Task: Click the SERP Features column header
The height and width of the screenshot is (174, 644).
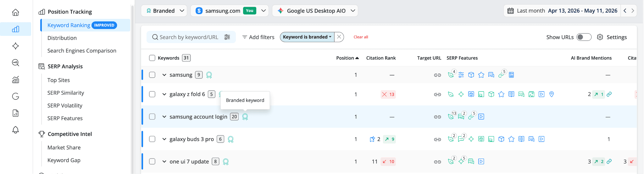Action: coord(462,58)
